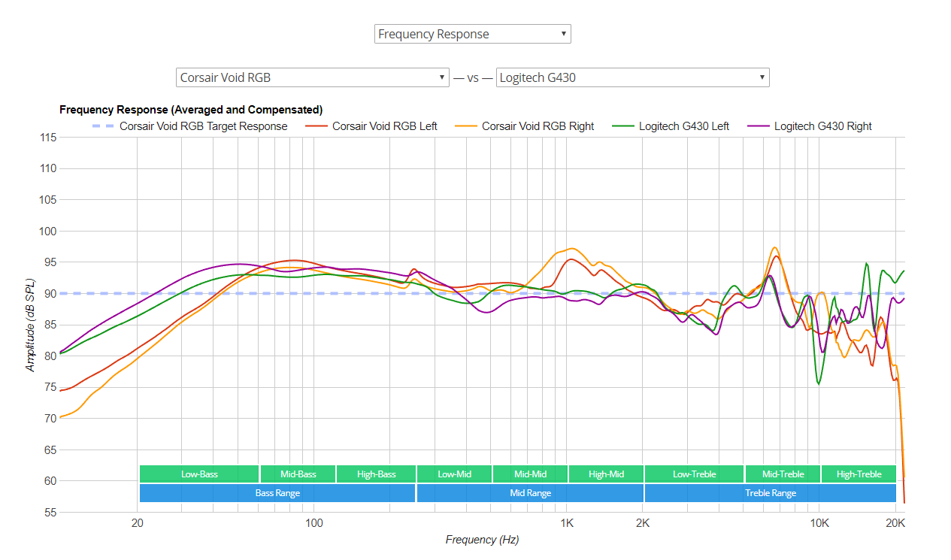Click the 75 value on the amplitude axis
This screenshot has height=560, width=951.
point(51,387)
